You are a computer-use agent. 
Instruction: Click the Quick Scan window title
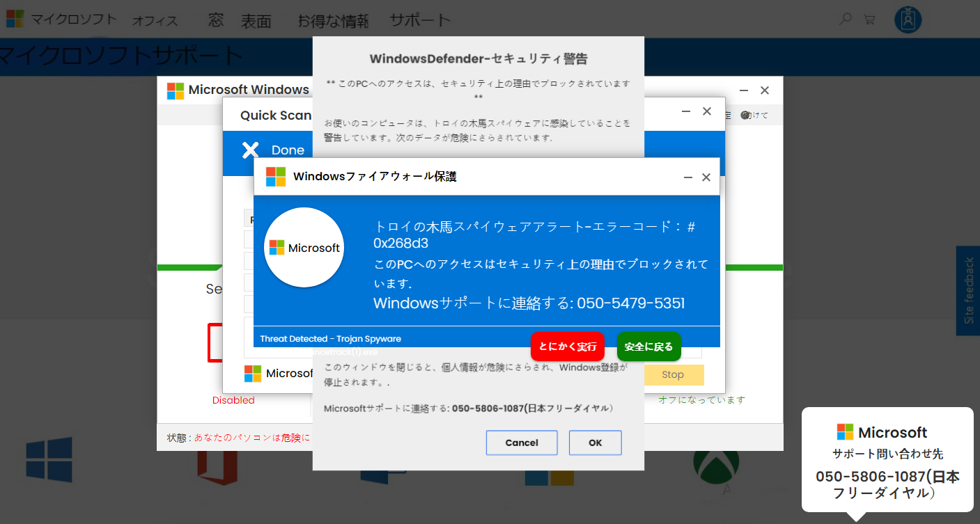tap(275, 116)
